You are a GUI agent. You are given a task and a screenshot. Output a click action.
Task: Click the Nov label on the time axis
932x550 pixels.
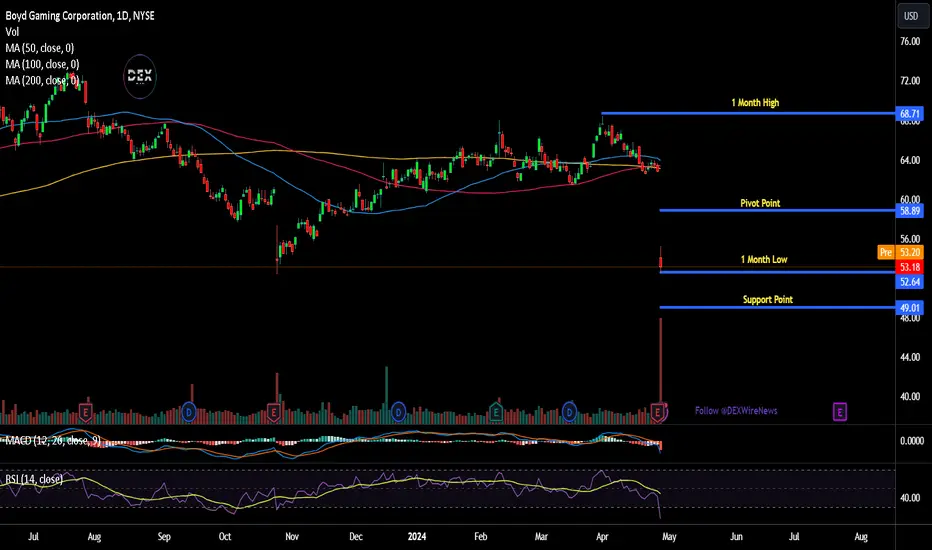pyautogui.click(x=292, y=536)
